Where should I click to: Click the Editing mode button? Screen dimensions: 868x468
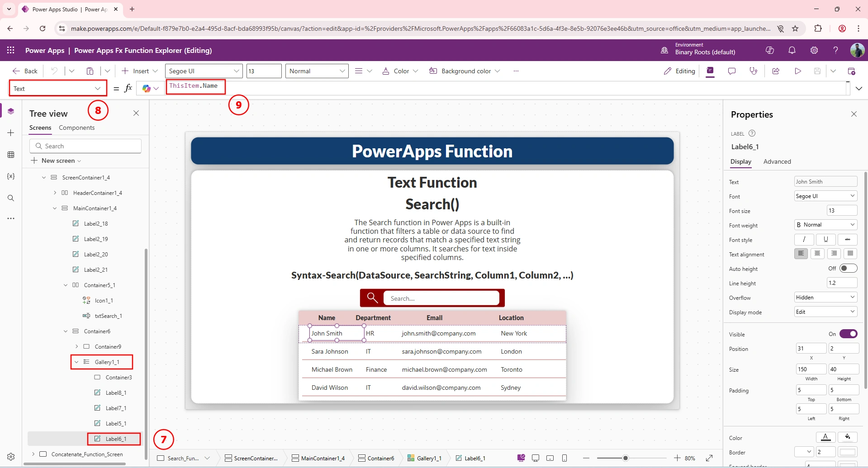(679, 71)
